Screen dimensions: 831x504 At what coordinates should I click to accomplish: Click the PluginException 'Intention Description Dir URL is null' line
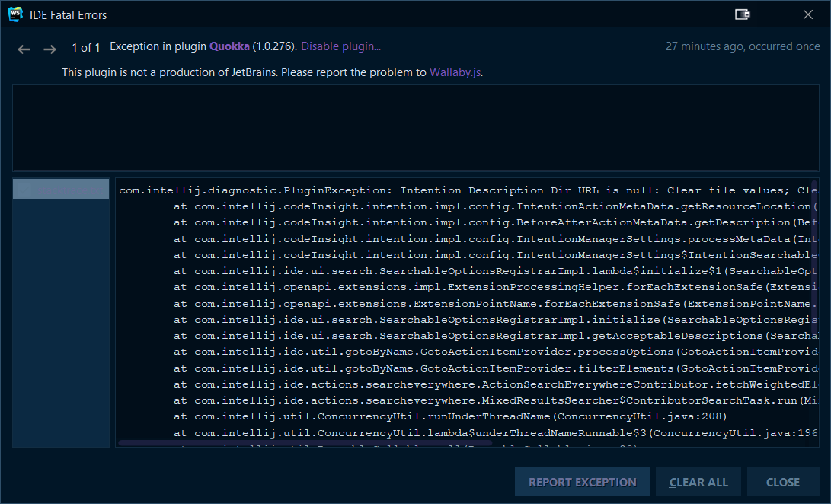[468, 190]
